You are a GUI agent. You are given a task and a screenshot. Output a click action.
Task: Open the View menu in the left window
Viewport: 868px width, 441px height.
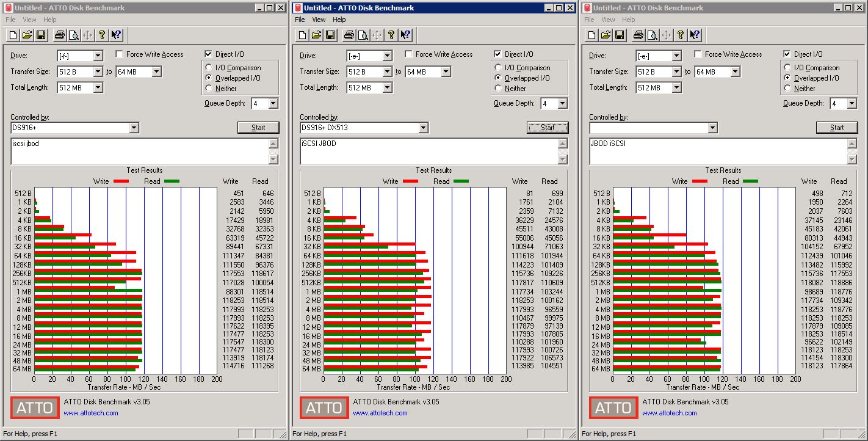point(29,20)
